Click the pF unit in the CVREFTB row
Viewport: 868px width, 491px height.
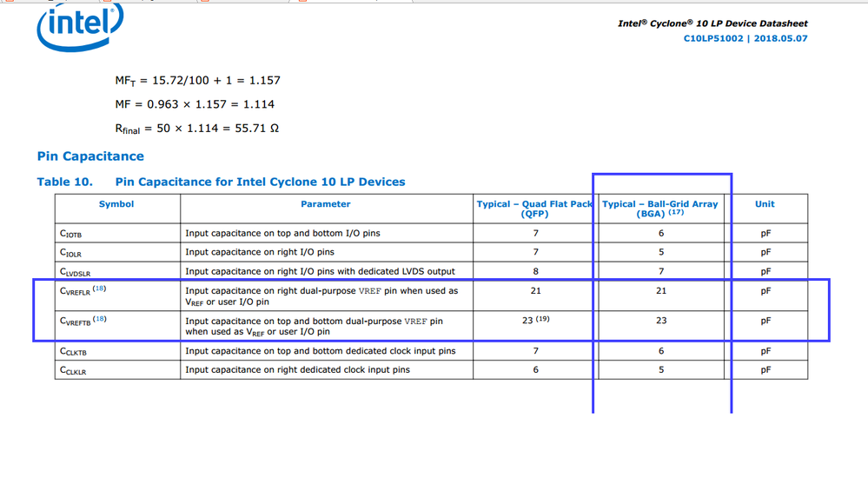point(765,321)
